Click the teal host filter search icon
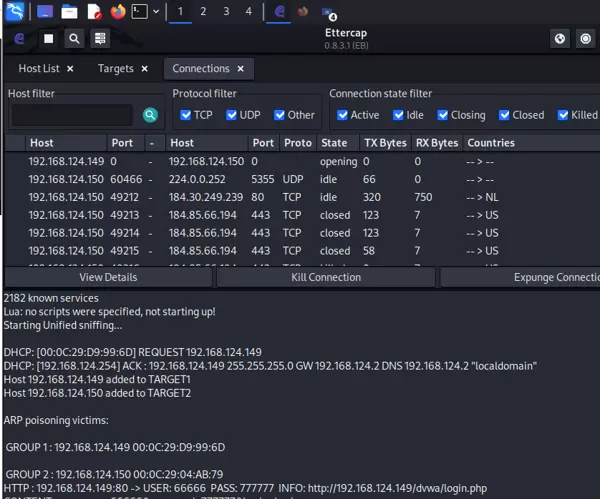The image size is (600, 499). [150, 115]
